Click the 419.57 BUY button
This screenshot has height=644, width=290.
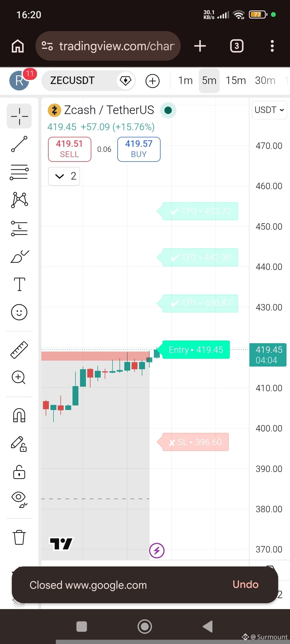pos(139,149)
